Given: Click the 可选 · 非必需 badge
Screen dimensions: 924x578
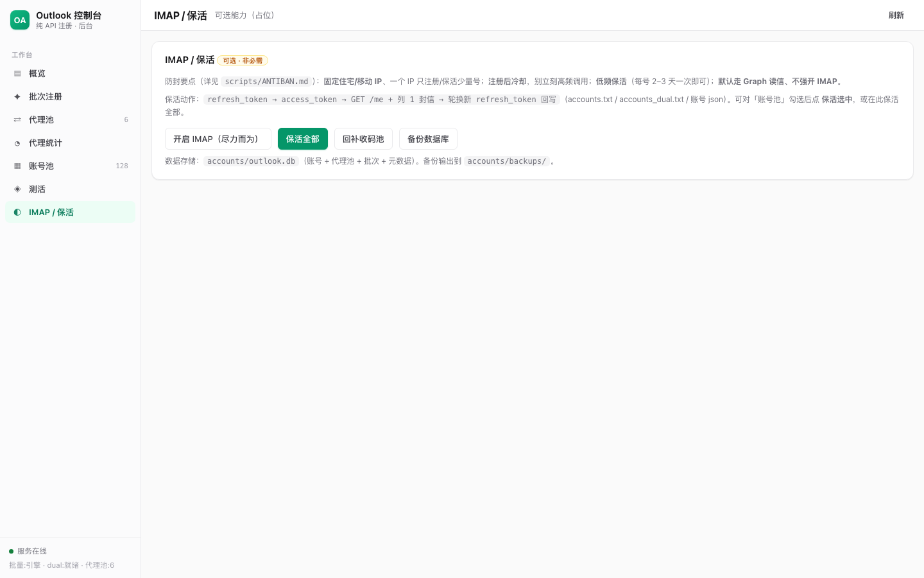Looking at the screenshot, I should pos(243,60).
